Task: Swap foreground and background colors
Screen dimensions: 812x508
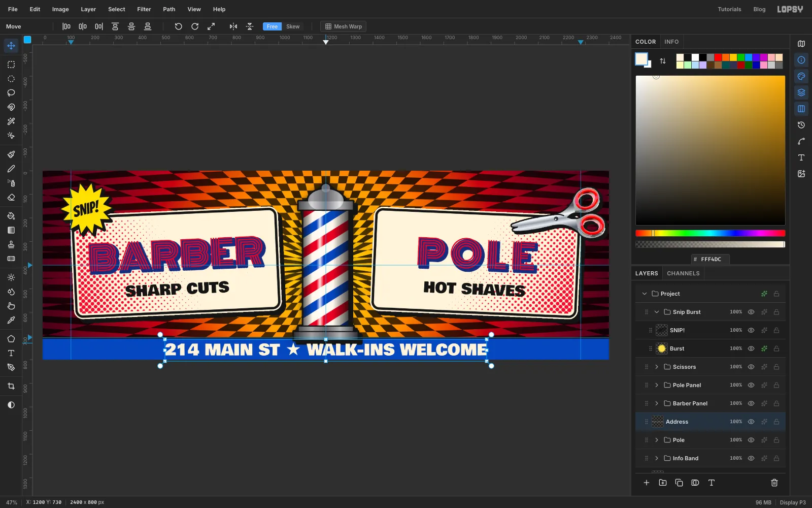Action: click(x=663, y=61)
